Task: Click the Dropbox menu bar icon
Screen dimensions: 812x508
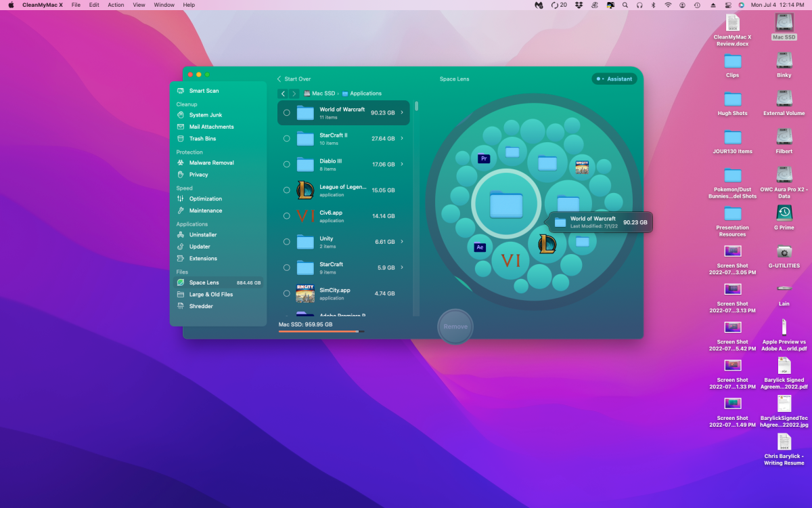Action: pos(579,5)
